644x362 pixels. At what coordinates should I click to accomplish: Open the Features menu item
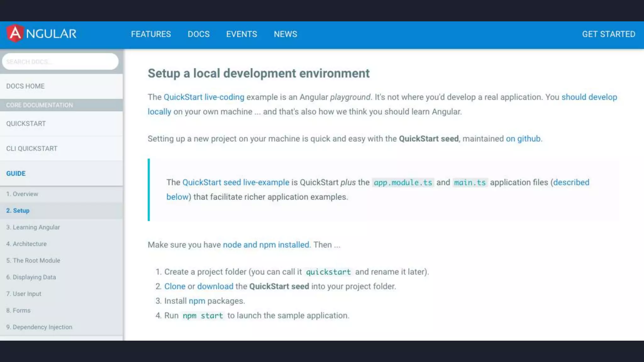click(x=151, y=34)
